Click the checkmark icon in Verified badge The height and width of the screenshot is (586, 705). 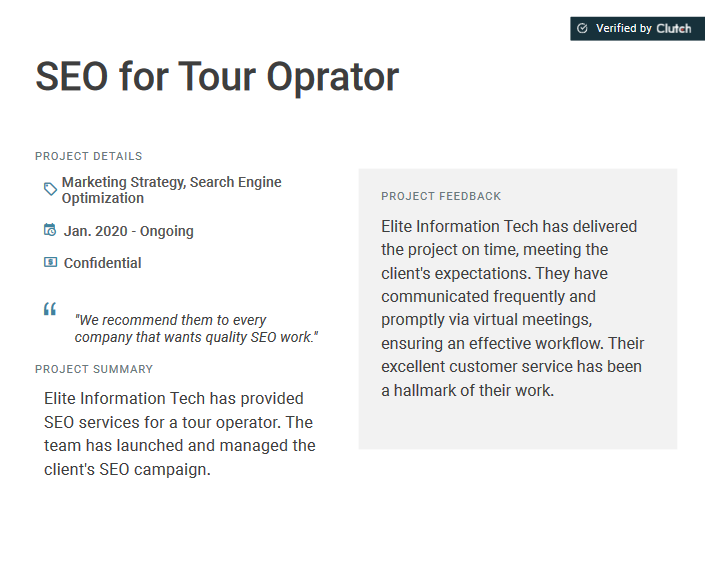point(582,28)
